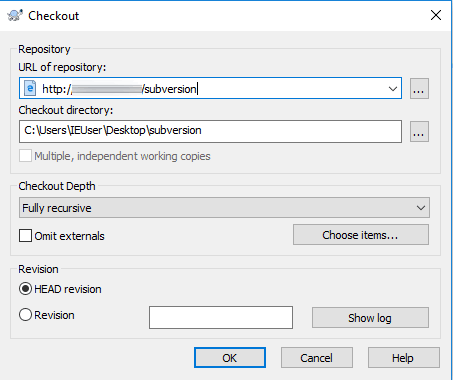Open the URL of repository dropdown arrow
Image resolution: width=453 pixels, height=380 pixels.
click(x=393, y=89)
